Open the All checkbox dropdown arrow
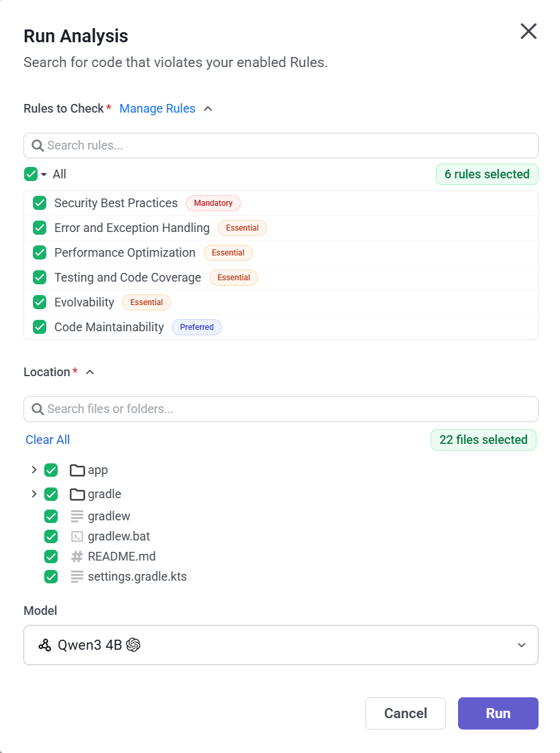This screenshot has height=753, width=560. (x=44, y=174)
